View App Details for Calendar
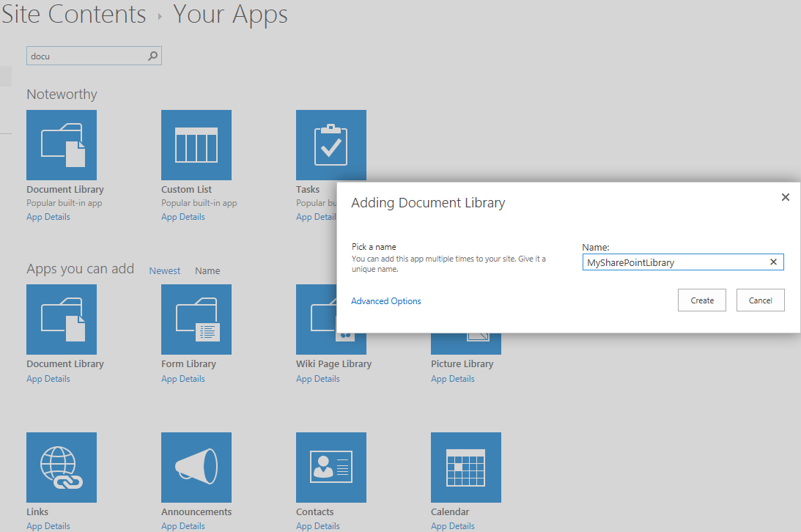Screen dimensions: 801x532 (453, 526)
